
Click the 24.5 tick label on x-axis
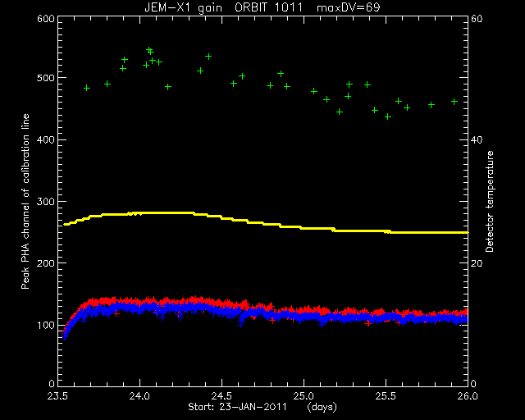pyautogui.click(x=222, y=396)
